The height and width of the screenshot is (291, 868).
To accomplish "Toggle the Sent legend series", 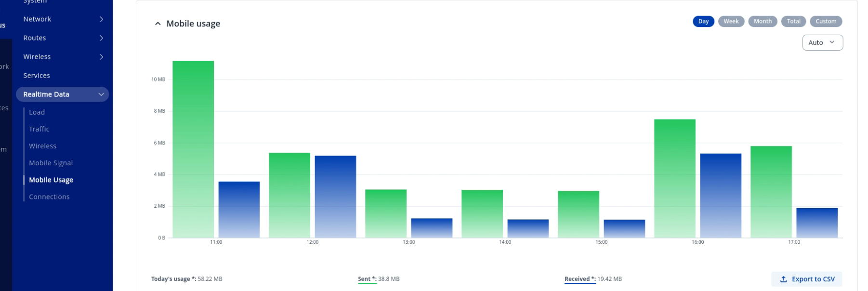I will 367,279.
